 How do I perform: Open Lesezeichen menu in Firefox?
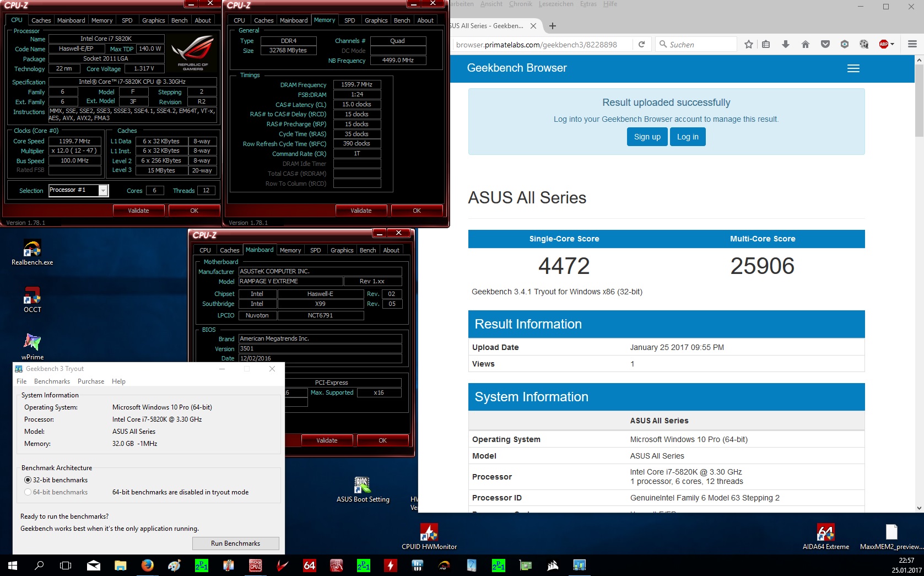pos(555,4)
